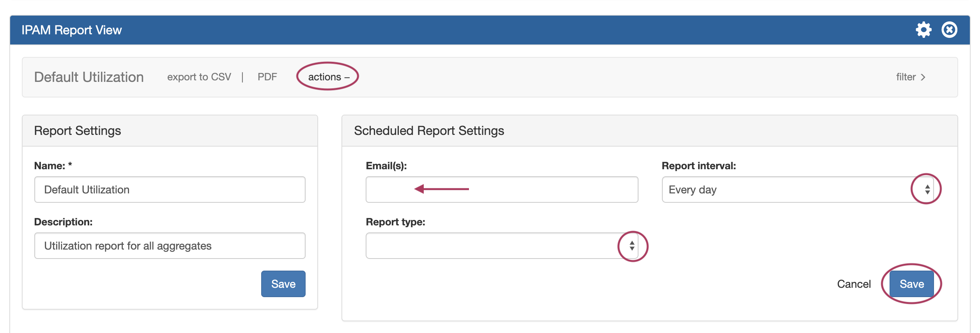Save the Scheduled Report Settings
This screenshot has height=333, width=980.
911,284
